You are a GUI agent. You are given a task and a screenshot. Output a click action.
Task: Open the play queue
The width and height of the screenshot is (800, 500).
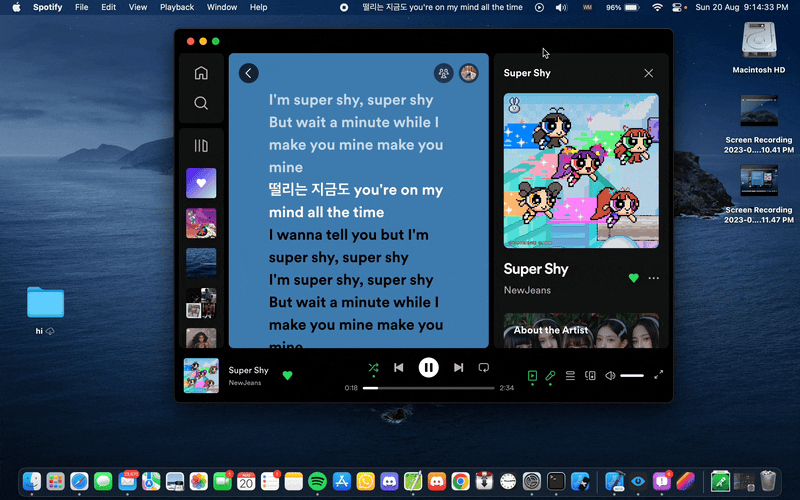[x=570, y=376]
